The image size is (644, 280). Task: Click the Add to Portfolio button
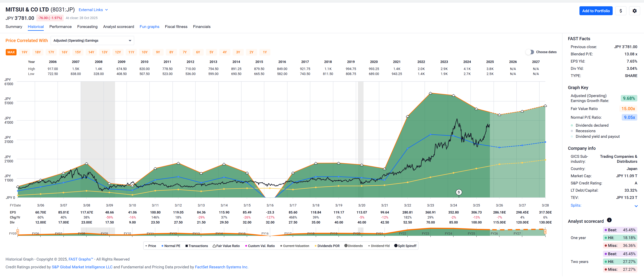coord(596,11)
